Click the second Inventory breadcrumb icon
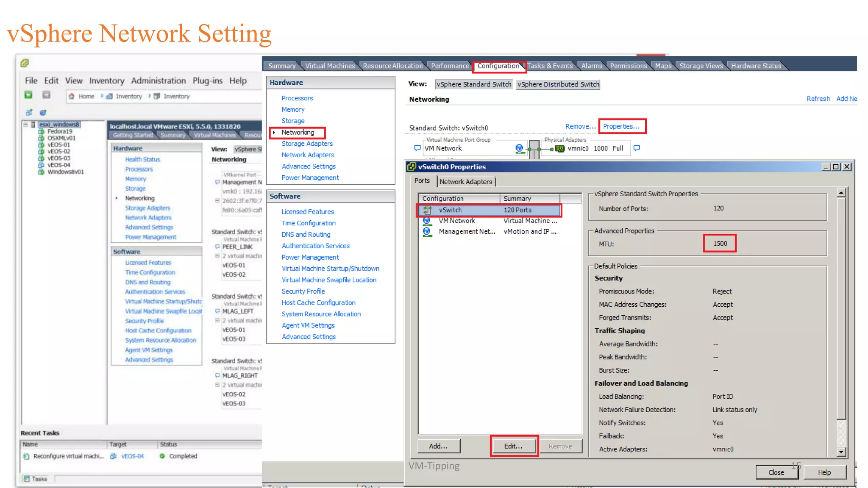The image size is (868, 488). [x=157, y=96]
